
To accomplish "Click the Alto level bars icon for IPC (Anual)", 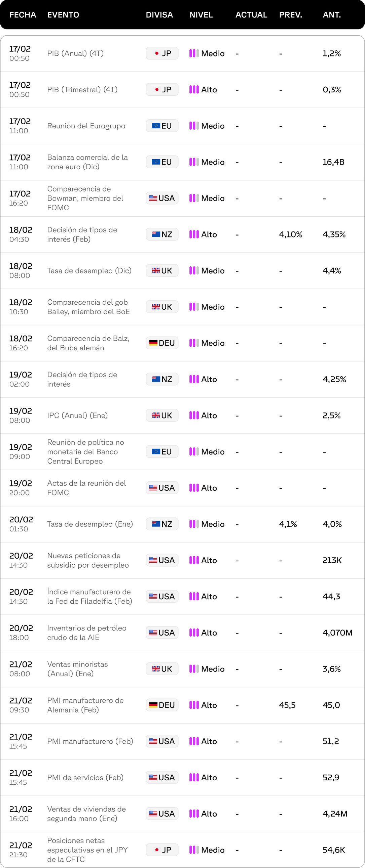I will [194, 416].
